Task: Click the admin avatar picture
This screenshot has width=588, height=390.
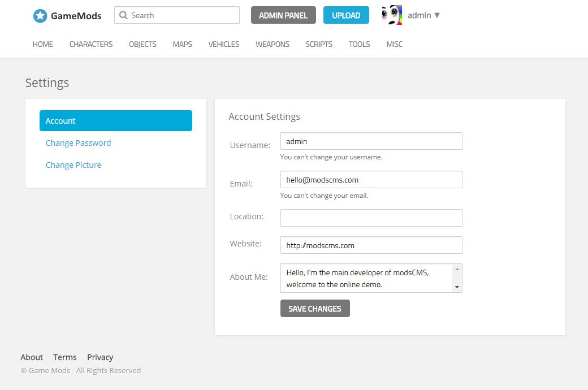Action: pos(392,15)
